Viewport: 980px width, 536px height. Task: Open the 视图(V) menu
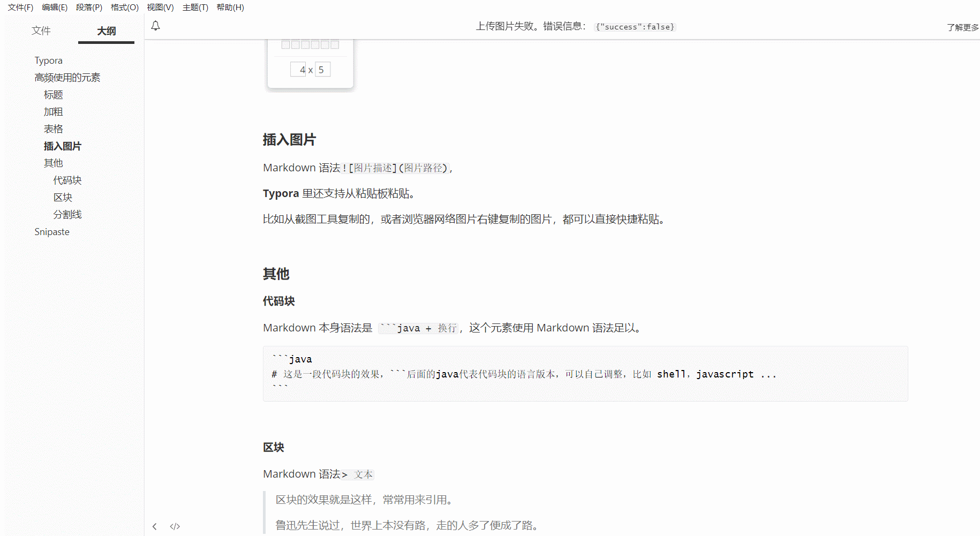(x=161, y=7)
